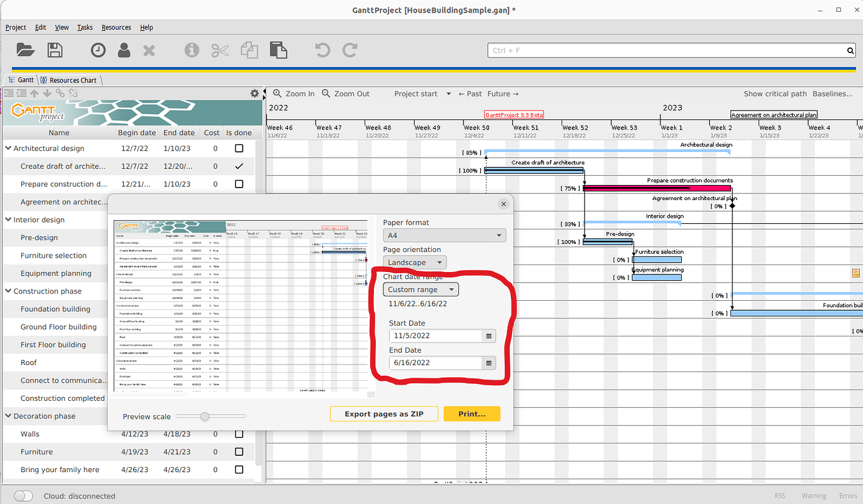This screenshot has width=863, height=504.
Task: Save the current project
Action: click(55, 51)
